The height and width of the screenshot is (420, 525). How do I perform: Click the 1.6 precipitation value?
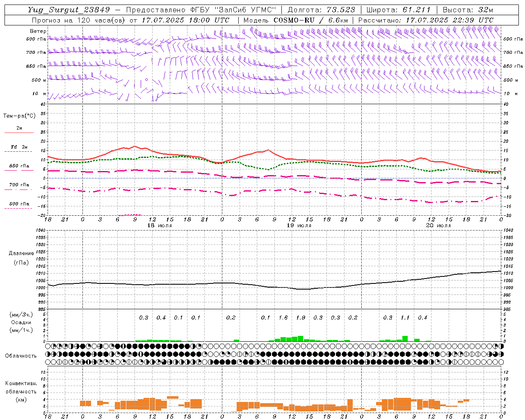[283, 317]
